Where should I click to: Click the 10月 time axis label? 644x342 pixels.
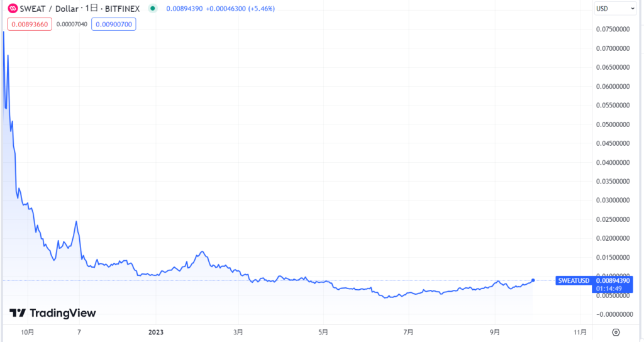click(x=27, y=332)
